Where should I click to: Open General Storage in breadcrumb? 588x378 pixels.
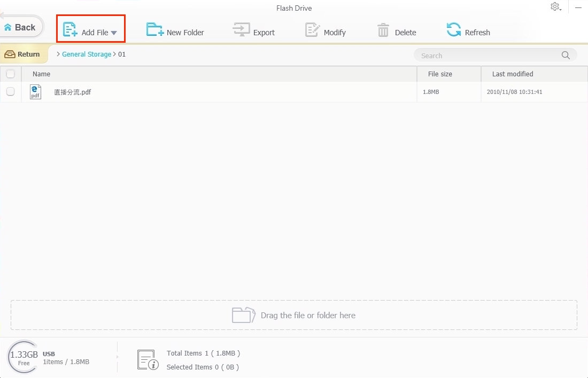tap(87, 54)
